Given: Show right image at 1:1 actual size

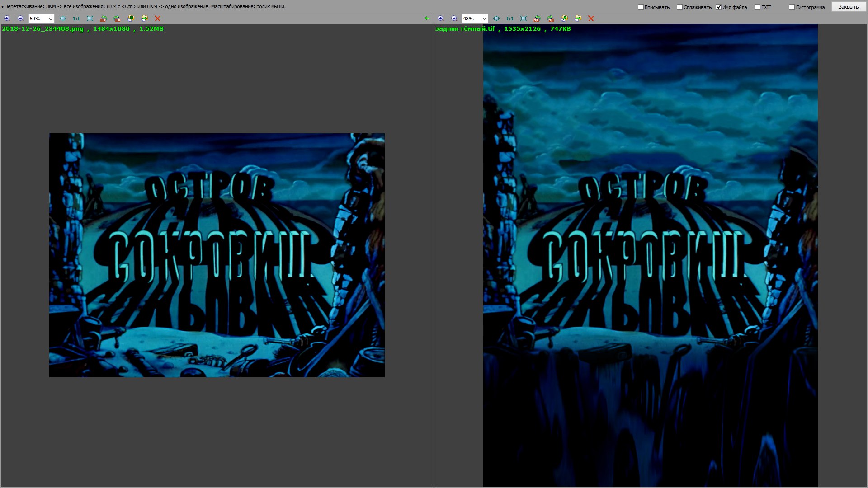Looking at the screenshot, I should point(510,19).
